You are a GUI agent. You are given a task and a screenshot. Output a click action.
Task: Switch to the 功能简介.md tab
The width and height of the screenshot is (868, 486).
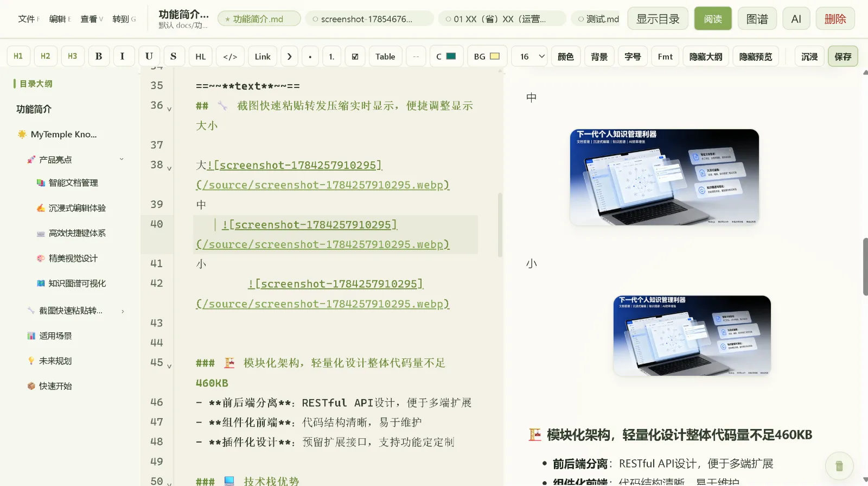[259, 19]
